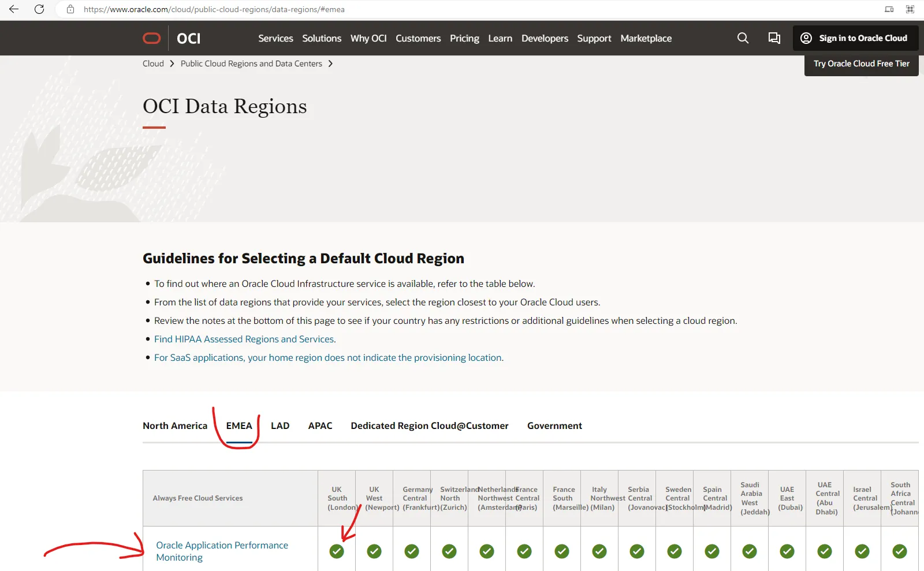Click the Saudi Arabia West (Jeddah) column header
This screenshot has height=571, width=924.
click(750, 498)
